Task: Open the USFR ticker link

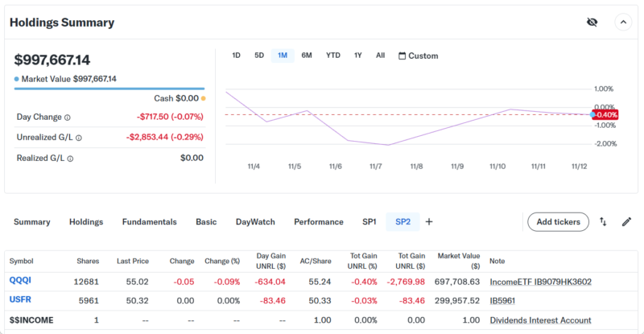Action: point(21,300)
